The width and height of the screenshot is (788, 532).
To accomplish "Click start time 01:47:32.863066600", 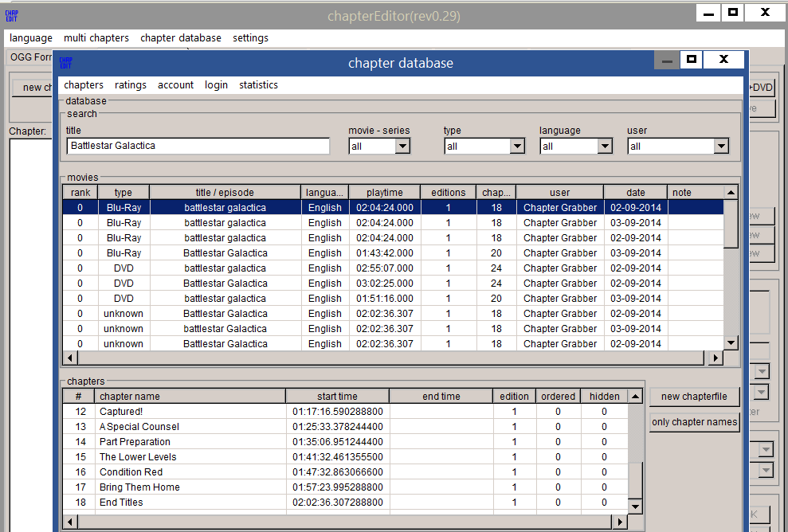I will pos(338,472).
